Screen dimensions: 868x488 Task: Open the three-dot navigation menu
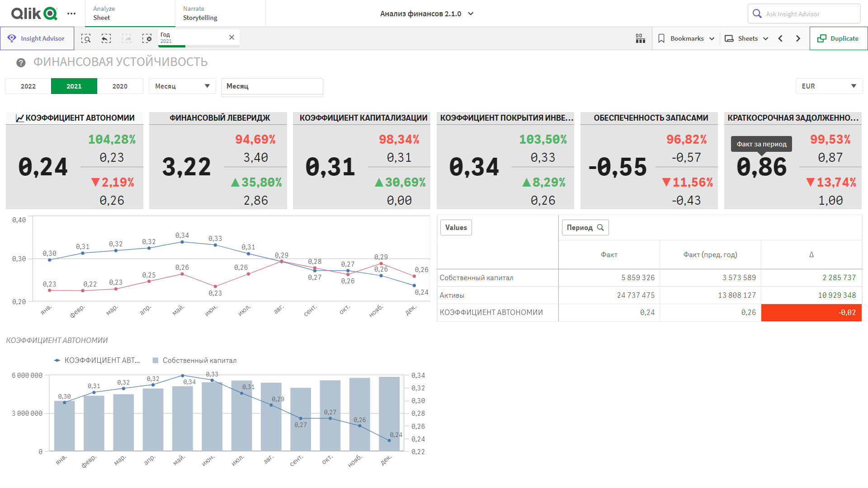pos(71,14)
